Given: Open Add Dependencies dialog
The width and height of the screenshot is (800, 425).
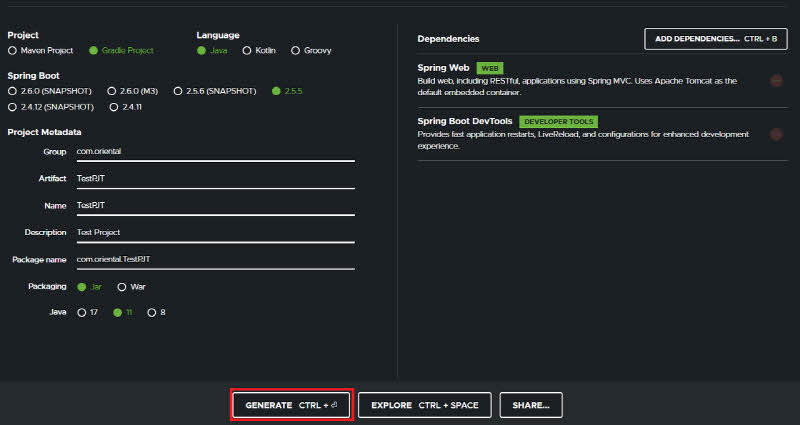Looking at the screenshot, I should click(x=716, y=39).
